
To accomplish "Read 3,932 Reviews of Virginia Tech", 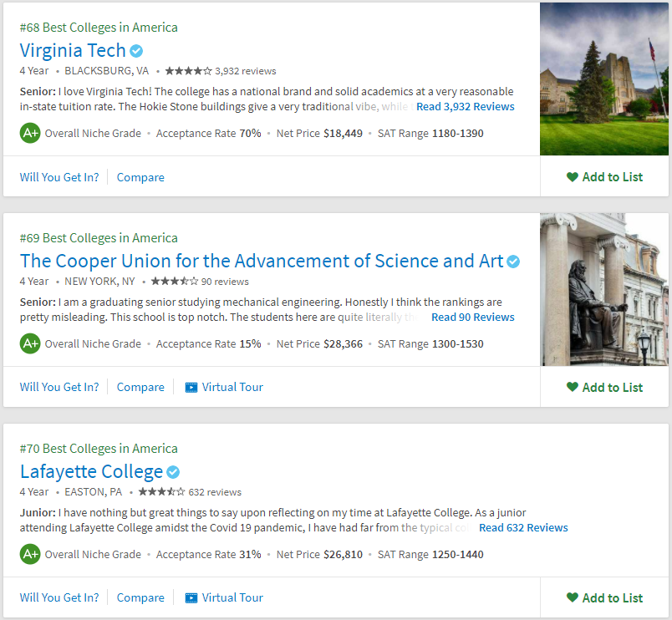I will coord(466,106).
